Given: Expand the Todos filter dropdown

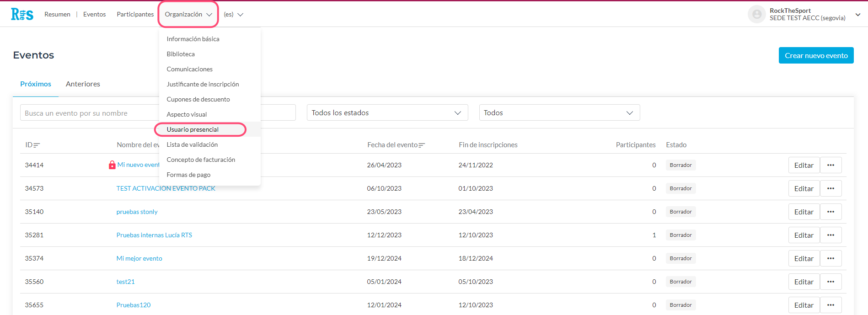Looking at the screenshot, I should click(x=559, y=112).
